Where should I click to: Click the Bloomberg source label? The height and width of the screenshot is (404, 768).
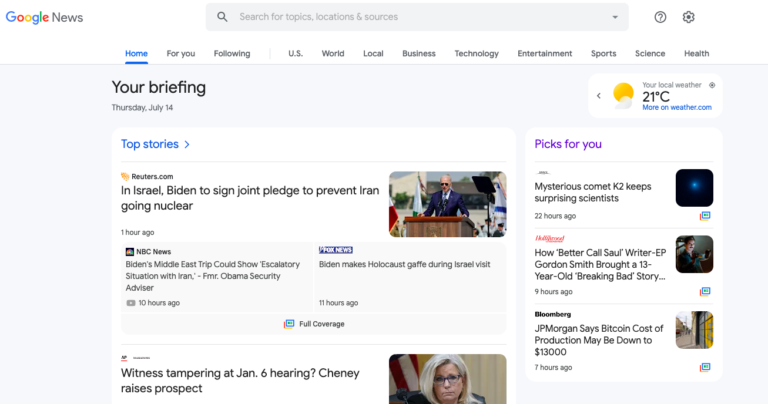(x=552, y=314)
